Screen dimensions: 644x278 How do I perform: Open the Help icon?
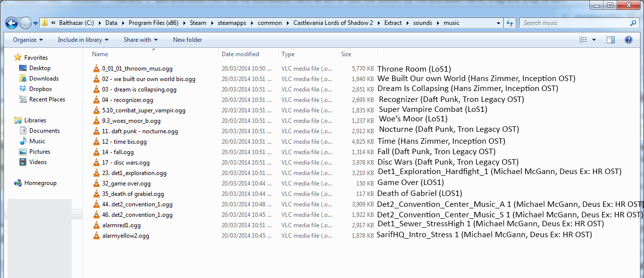click(x=628, y=40)
